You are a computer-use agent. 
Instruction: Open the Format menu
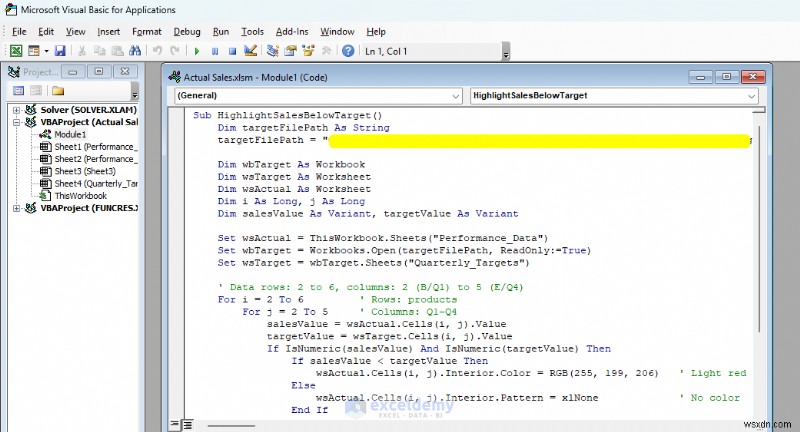[x=146, y=32]
